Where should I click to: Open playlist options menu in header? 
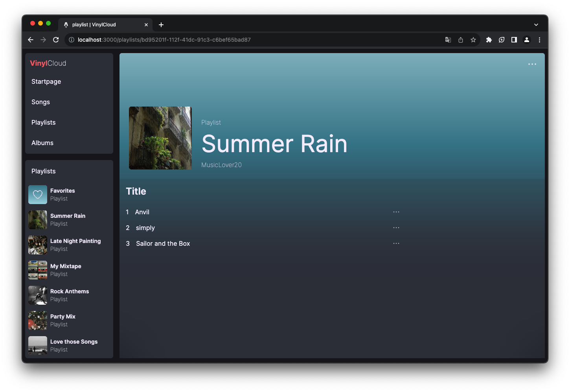(x=532, y=64)
